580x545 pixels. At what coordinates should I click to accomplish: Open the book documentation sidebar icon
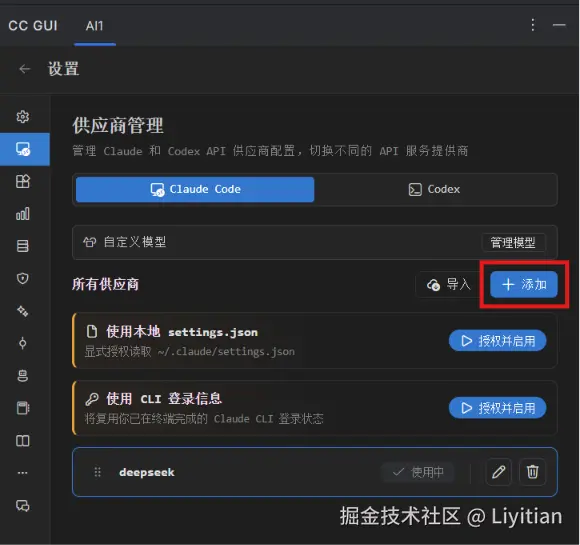point(23,441)
